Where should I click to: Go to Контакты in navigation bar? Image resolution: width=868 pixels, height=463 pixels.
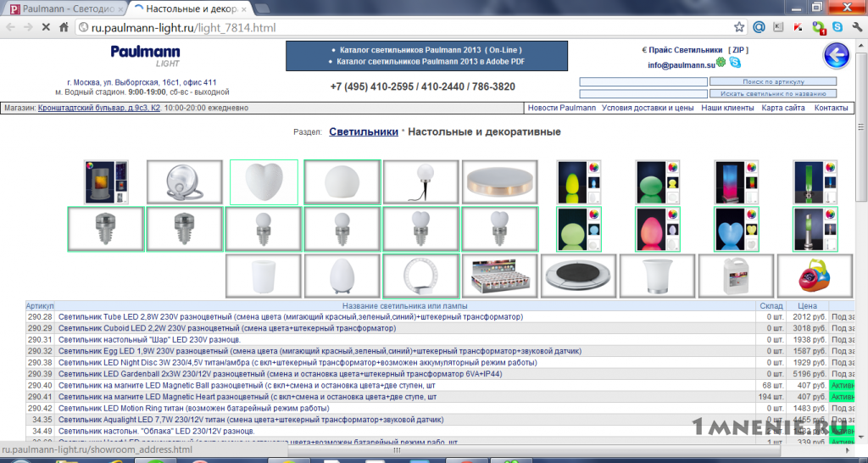[x=831, y=108]
